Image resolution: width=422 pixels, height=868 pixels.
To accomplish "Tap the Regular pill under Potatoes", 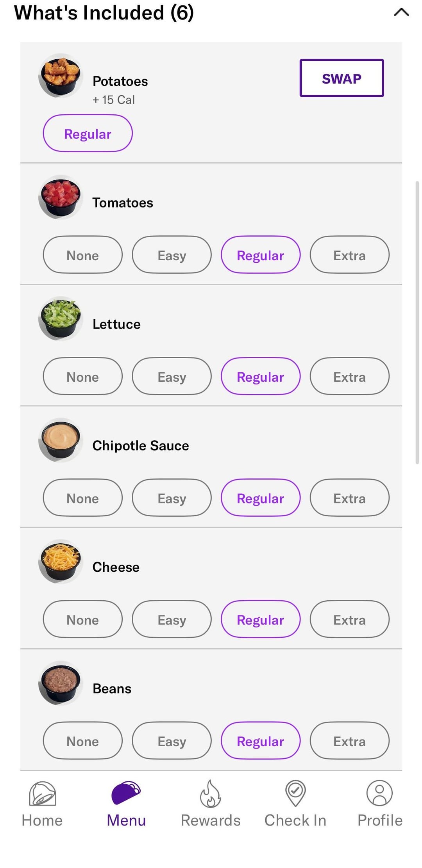I will click(88, 133).
